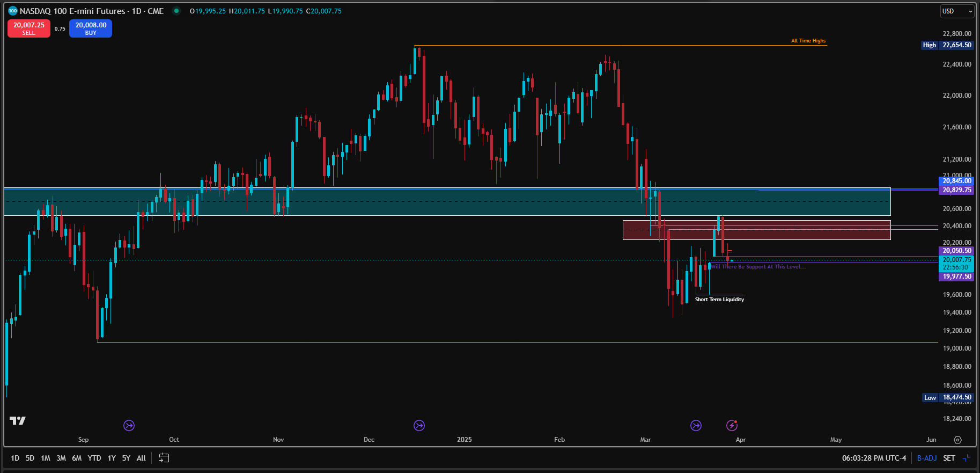Open the December roll event marker icon
Screen dimensions: 980x473
pyautogui.click(x=419, y=426)
